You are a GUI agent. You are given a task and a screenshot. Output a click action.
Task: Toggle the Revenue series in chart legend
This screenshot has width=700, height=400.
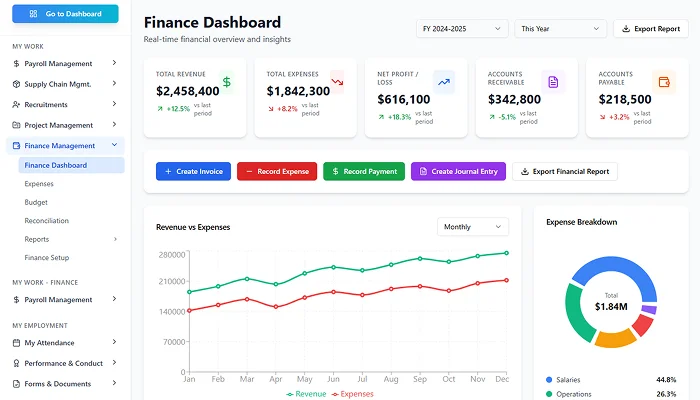point(305,394)
